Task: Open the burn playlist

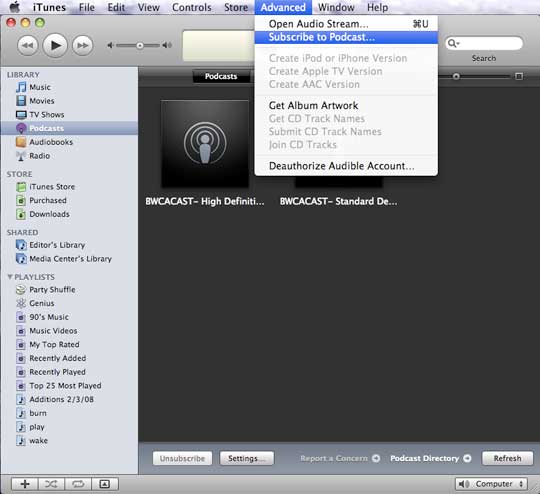Action: pos(38,413)
